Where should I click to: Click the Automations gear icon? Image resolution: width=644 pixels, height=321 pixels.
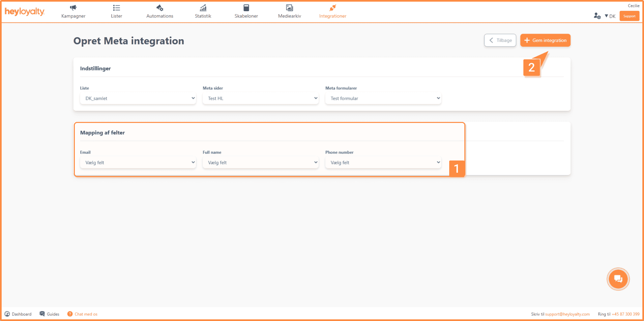click(160, 8)
